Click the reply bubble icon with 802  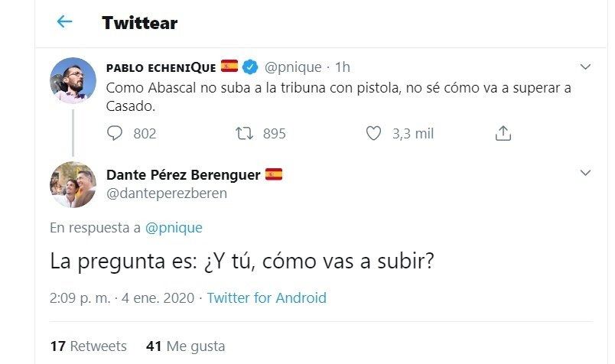tap(116, 133)
